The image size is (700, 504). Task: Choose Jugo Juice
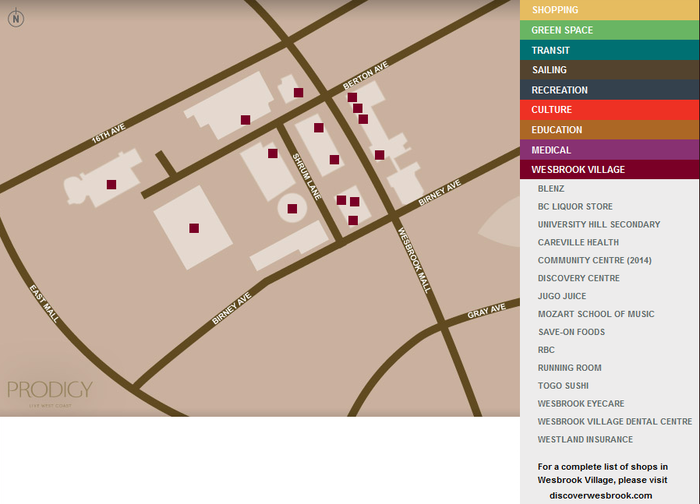tap(562, 296)
